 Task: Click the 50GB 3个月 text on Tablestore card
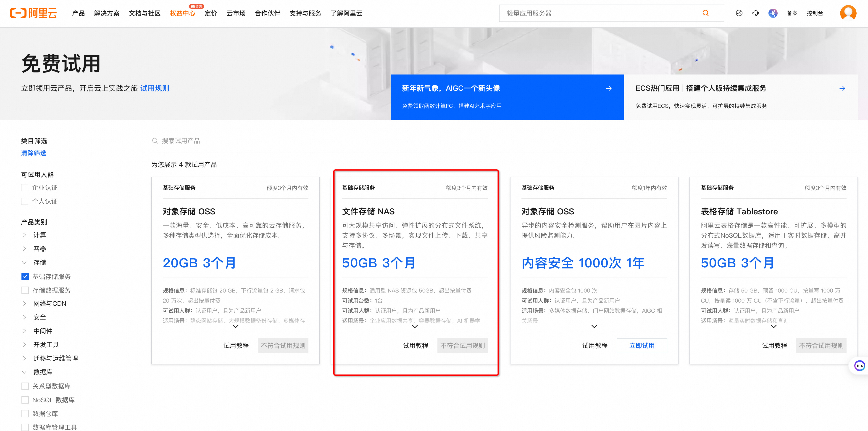point(737,263)
